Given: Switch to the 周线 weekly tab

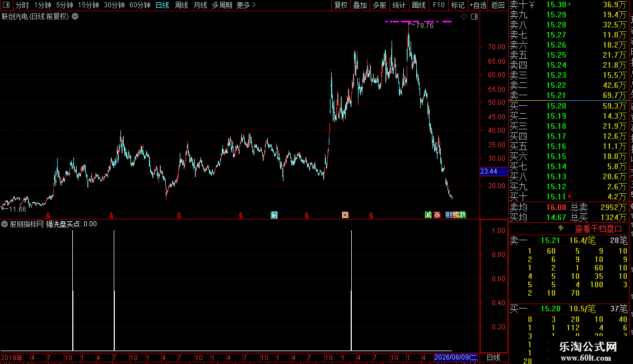Looking at the screenshot, I should (x=181, y=5).
